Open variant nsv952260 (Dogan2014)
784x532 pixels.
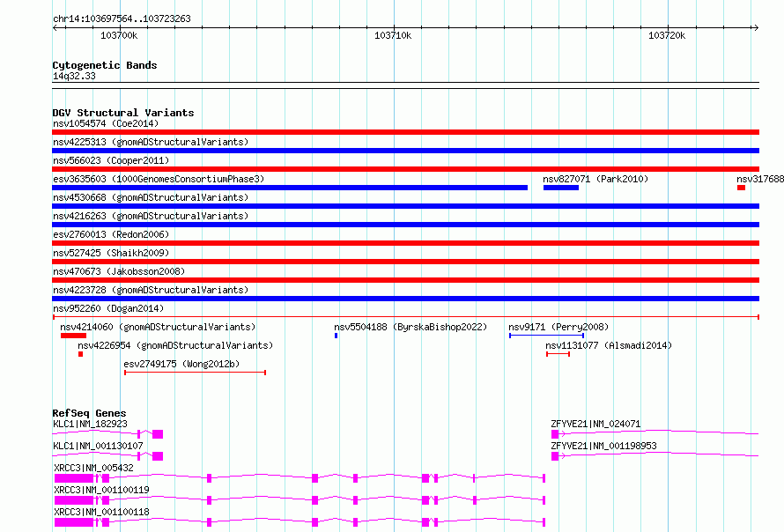click(108, 308)
